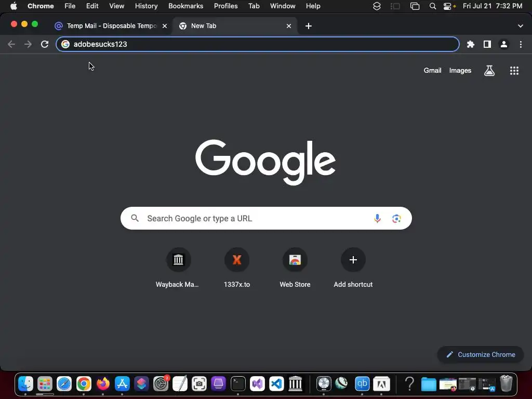This screenshot has width=532, height=399.
Task: Click the Google search box
Action: 266,218
